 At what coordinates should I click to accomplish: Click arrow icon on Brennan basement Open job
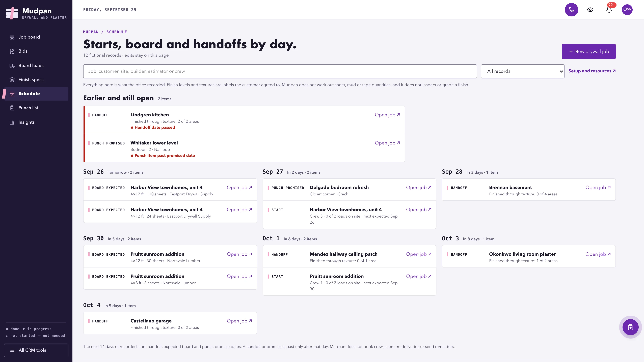point(609,187)
